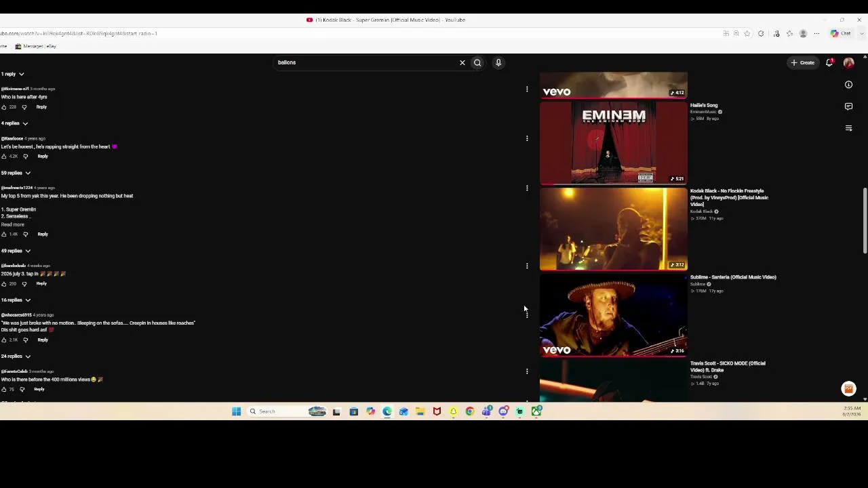Open options menu for 'Who is here after 4yrs'
Image resolution: width=868 pixels, height=488 pixels.
coord(527,89)
